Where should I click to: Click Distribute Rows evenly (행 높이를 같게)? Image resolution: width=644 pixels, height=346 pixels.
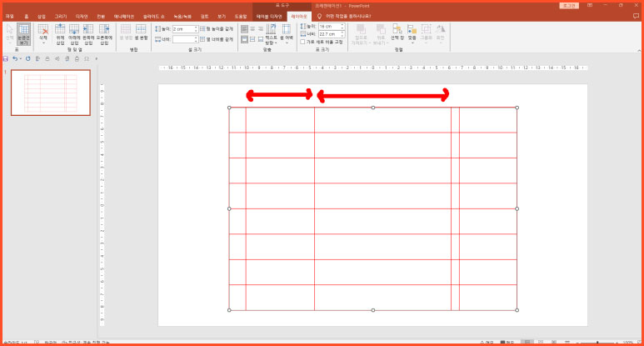click(x=217, y=29)
